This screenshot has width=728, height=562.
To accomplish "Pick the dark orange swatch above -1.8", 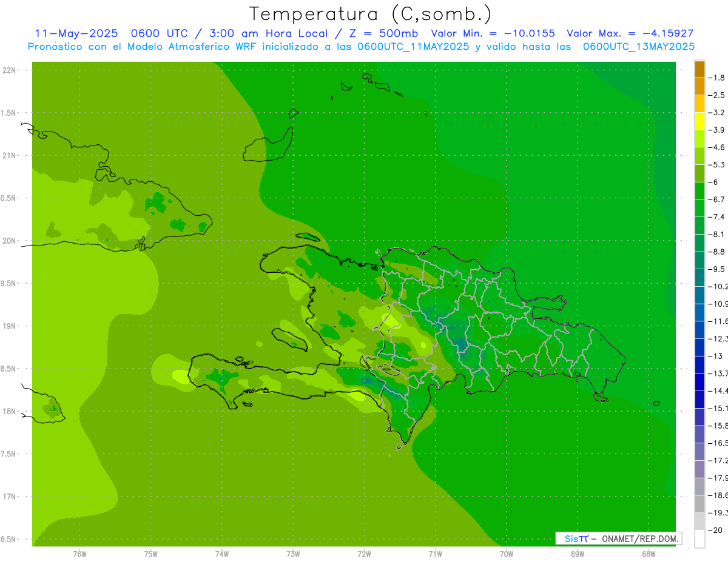I will pos(699,69).
